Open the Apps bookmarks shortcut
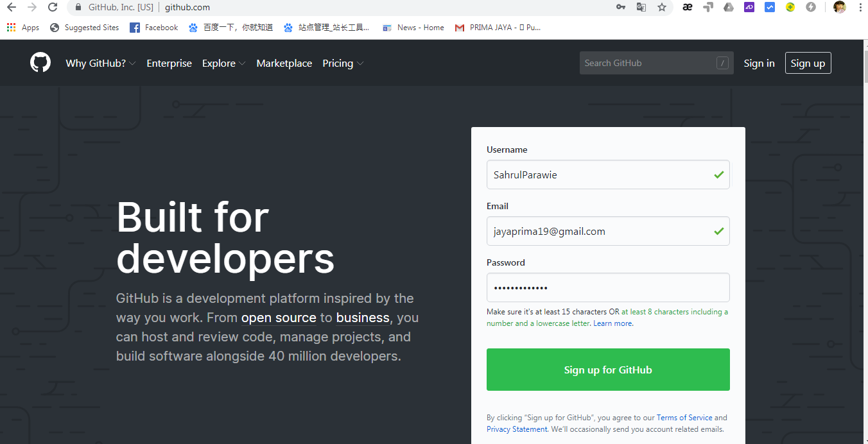The height and width of the screenshot is (444, 868). [x=23, y=28]
